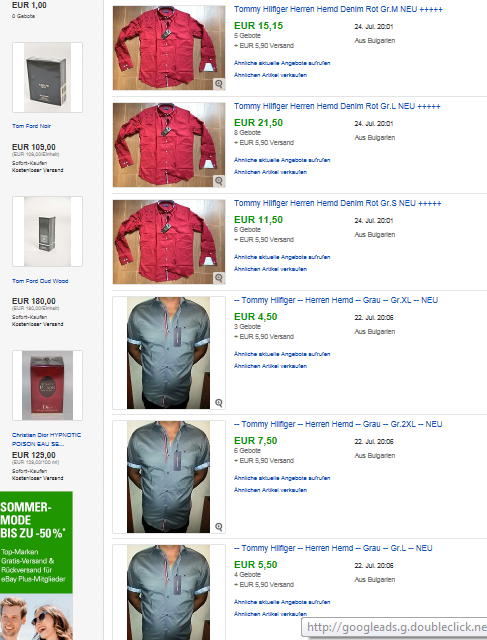Select Dior Hypnotic Poison red box thumbnail
Image resolution: width=487 pixels, height=640 pixels.
coord(47,385)
